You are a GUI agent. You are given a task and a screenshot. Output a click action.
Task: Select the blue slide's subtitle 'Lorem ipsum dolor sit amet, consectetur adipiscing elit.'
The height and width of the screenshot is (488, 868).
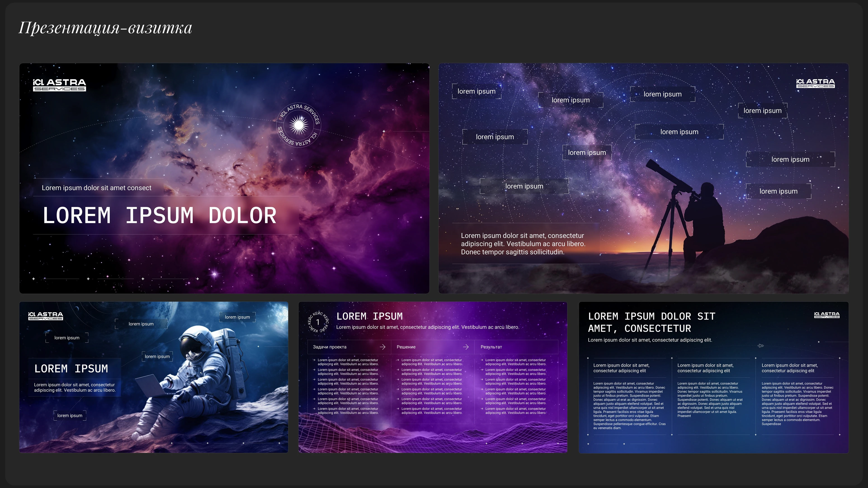tap(650, 340)
